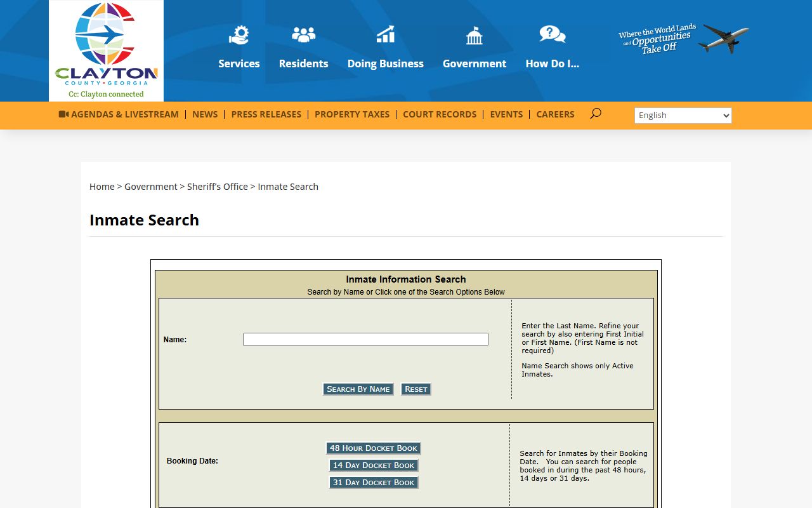Follow the Sheriff's Office breadcrumb link
812x508 pixels.
(x=217, y=187)
